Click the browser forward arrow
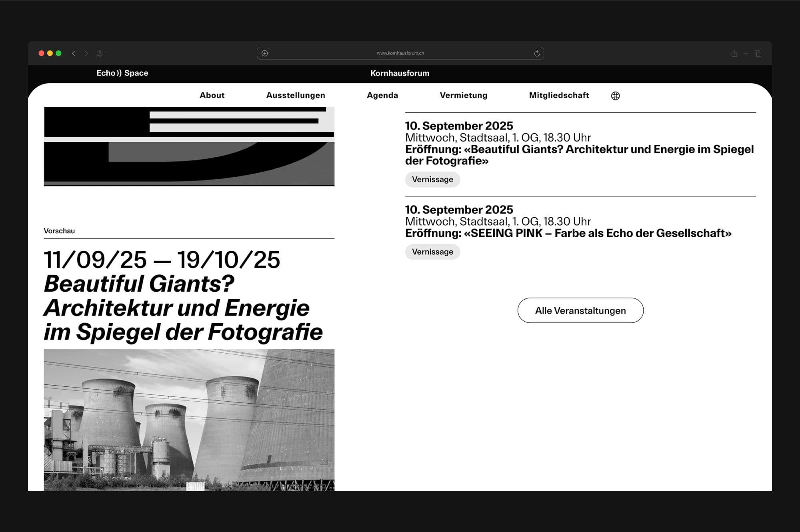This screenshot has width=800, height=532. (x=86, y=53)
